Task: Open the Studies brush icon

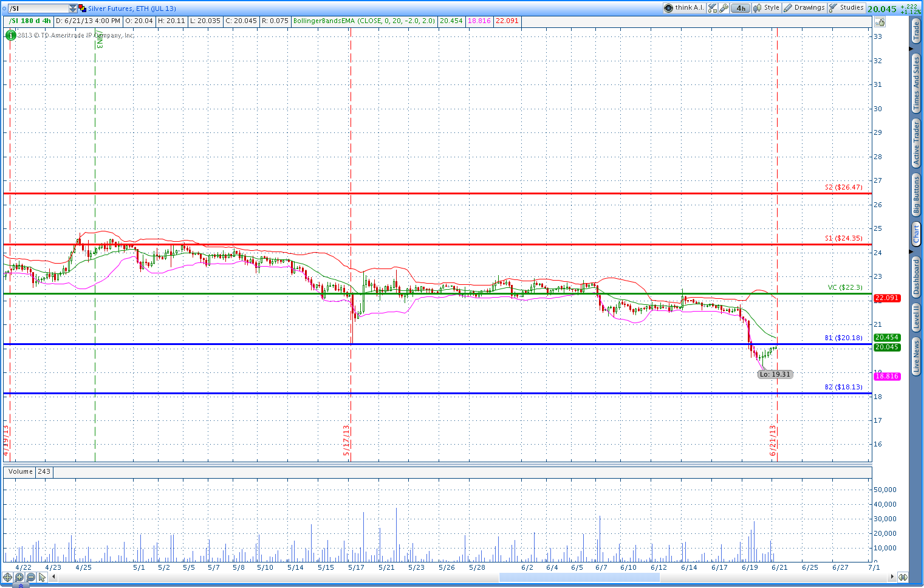Action: coord(832,9)
